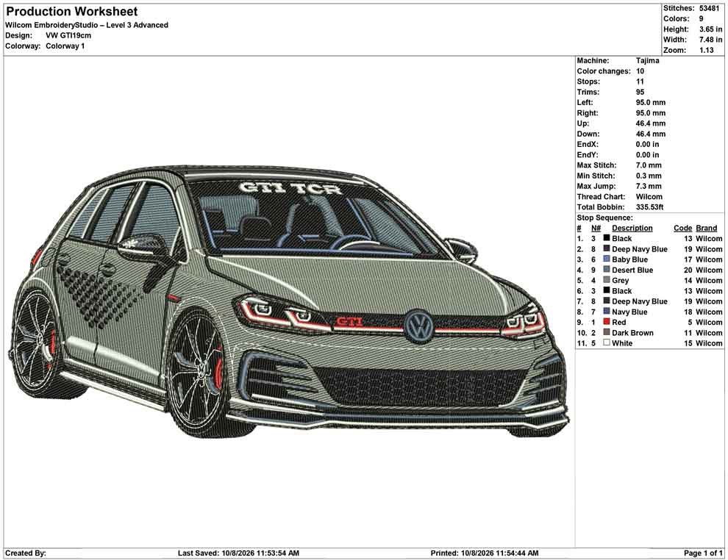728x560 pixels.
Task: Click the "Description" column header
Action: 632,228
